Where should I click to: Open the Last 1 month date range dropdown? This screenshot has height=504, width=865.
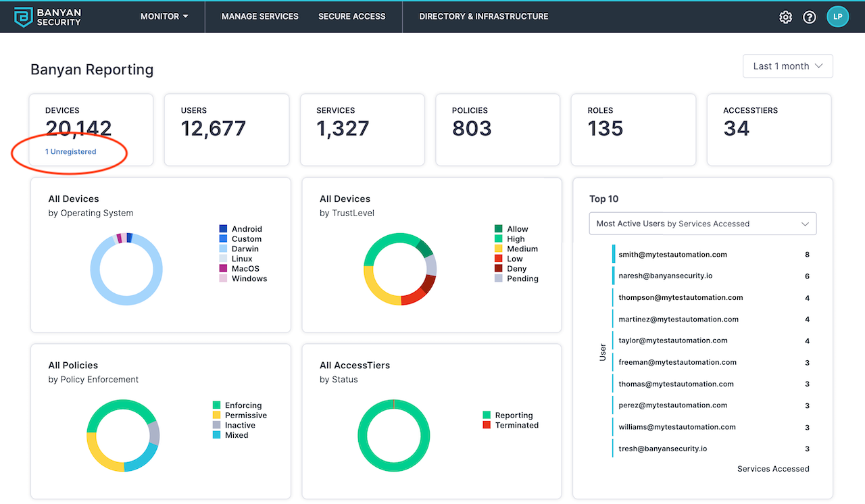pyautogui.click(x=787, y=66)
